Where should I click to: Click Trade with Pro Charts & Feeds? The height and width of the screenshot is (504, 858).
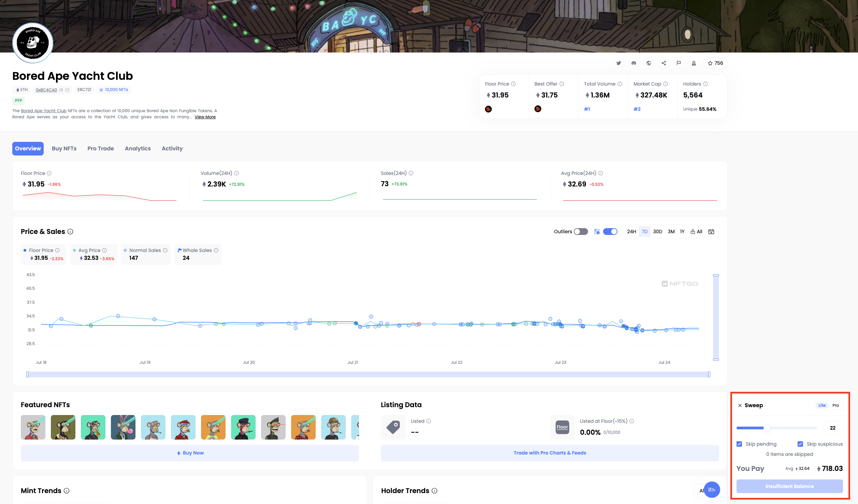549,453
